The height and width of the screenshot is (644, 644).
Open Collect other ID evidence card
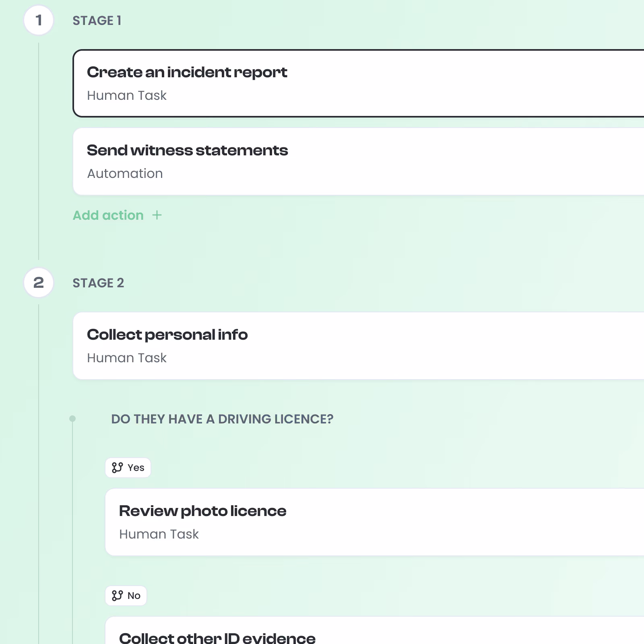374,630
